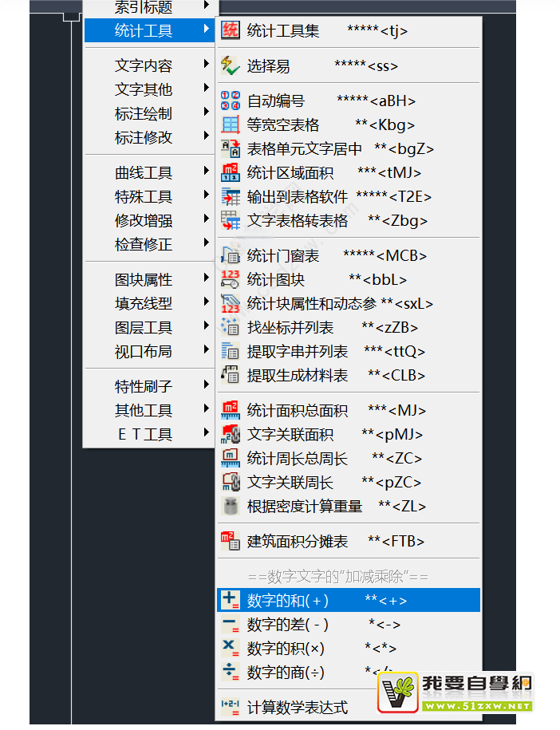The height and width of the screenshot is (730, 560).
Task: Click the 输出到表格软件 export icon
Action: pos(230,196)
